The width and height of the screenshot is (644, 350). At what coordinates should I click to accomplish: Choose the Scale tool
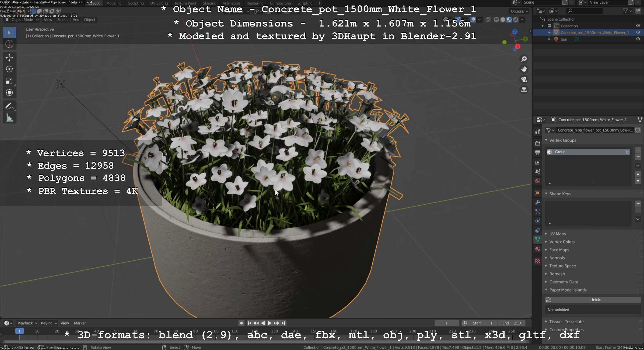point(10,81)
